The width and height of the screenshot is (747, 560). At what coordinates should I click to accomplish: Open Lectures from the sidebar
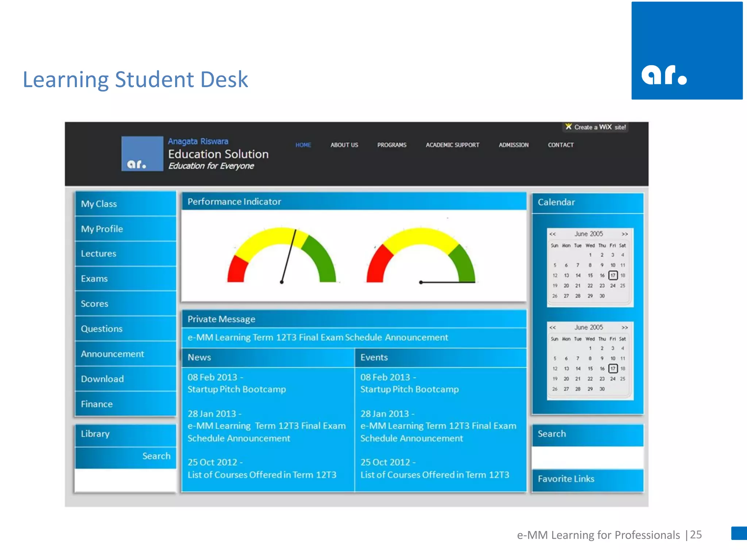[125, 253]
